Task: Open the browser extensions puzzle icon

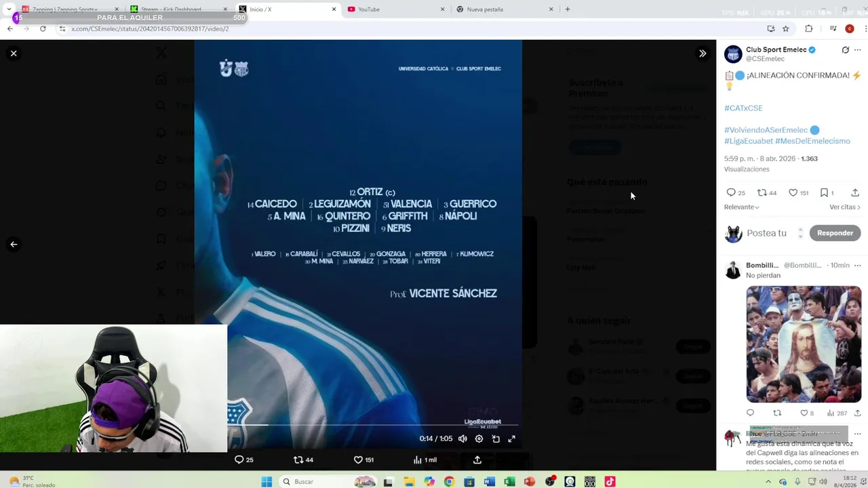Action: pos(808,28)
